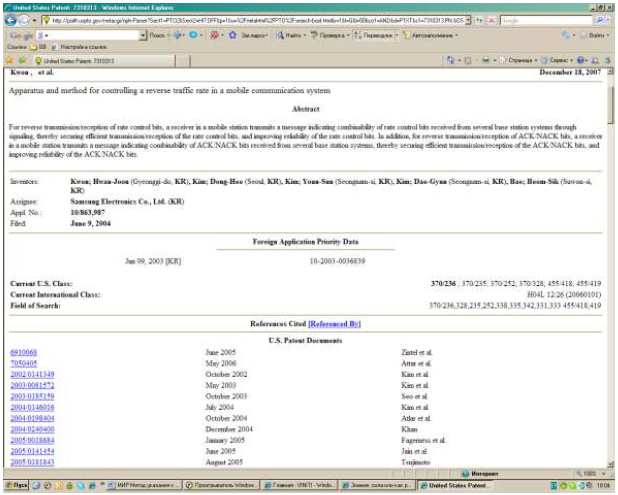Open cited patent 6910068 link

pyautogui.click(x=23, y=353)
